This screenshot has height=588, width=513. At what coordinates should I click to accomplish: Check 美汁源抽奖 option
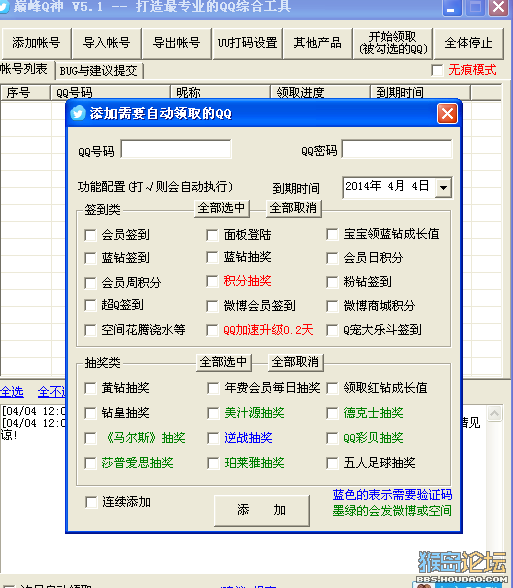[x=213, y=413]
